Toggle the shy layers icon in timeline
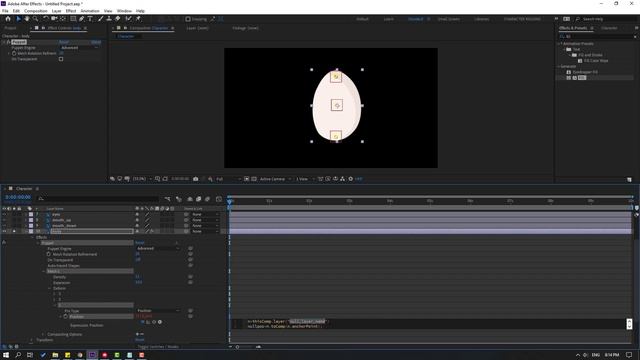Image resolution: width=640 pixels, height=360 pixels. 190,199
